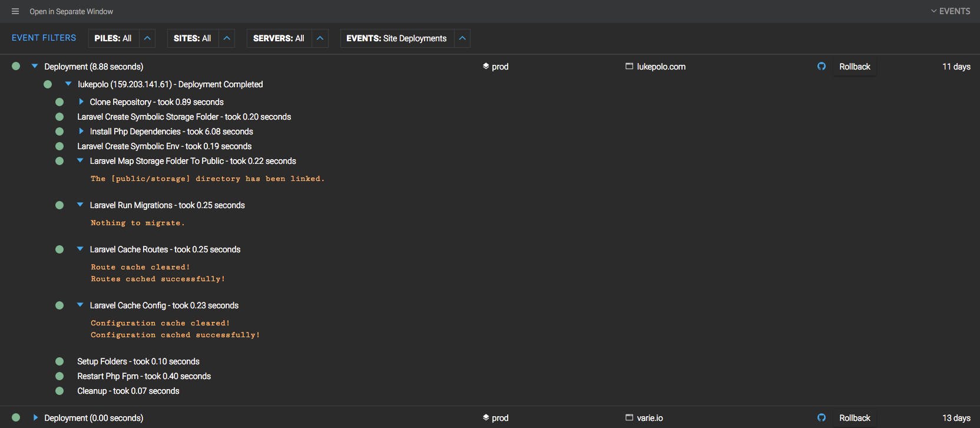
Task: Open the EVENTS Site Deployments filter dropdown
Action: (x=462, y=38)
